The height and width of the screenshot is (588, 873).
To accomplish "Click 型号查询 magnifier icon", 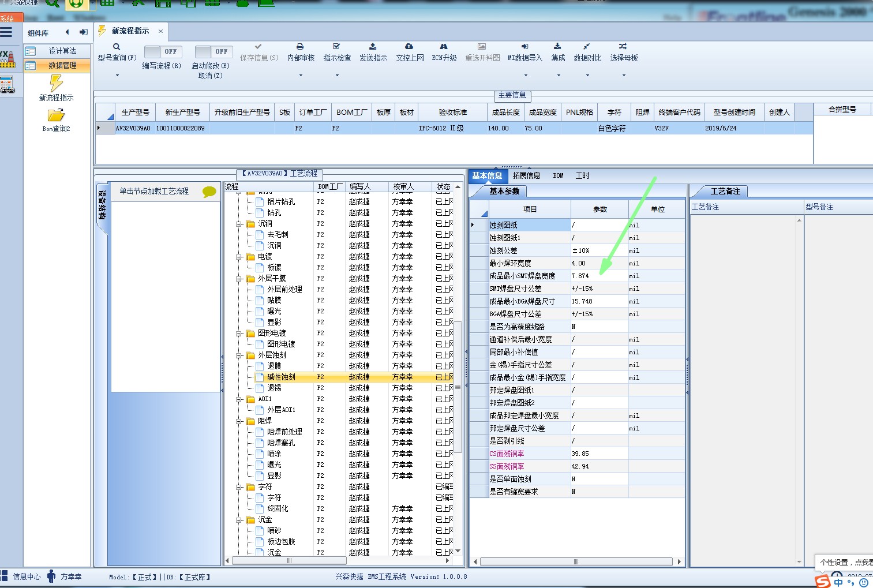I will click(x=117, y=47).
